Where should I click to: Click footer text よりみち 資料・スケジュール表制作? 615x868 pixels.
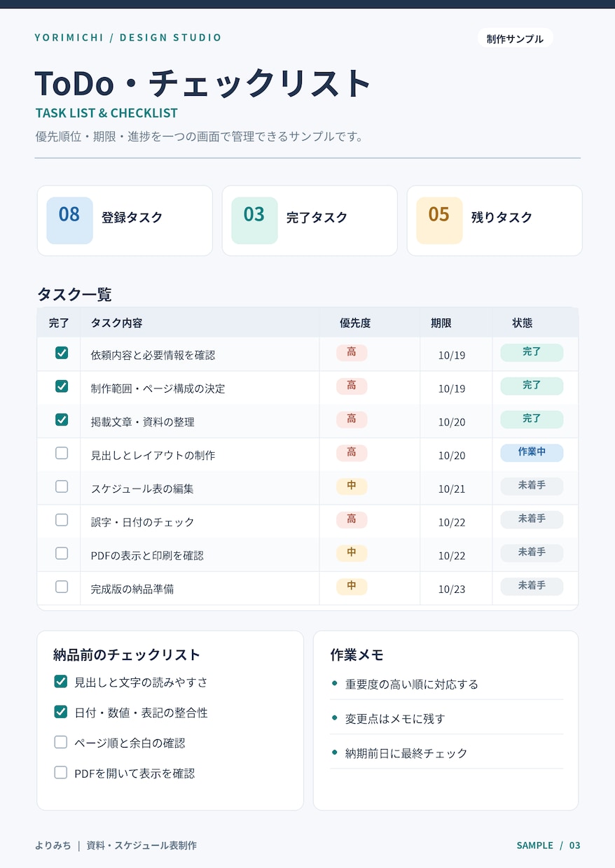point(116,846)
